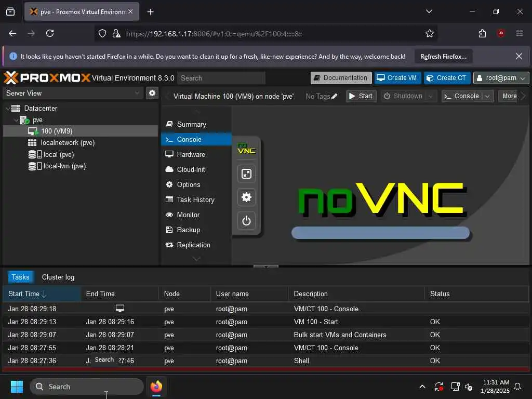Screen dimensions: 532x399
Task: Open root@pam user menu
Action: (501, 78)
